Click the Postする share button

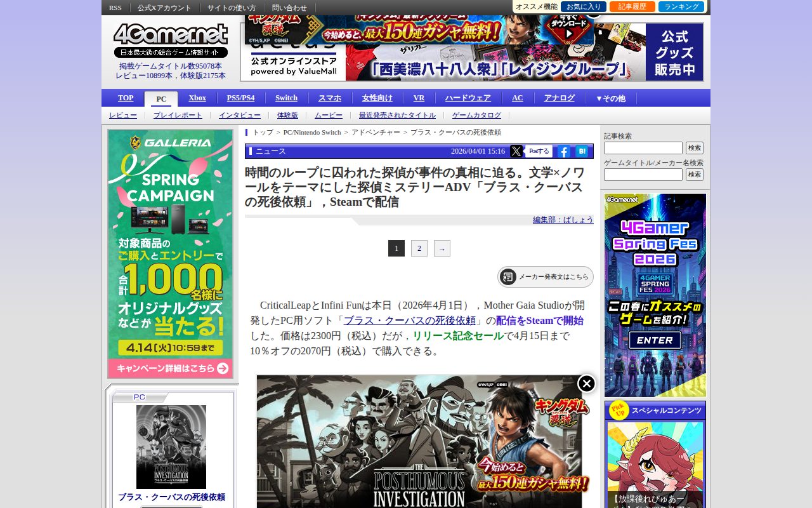click(539, 151)
